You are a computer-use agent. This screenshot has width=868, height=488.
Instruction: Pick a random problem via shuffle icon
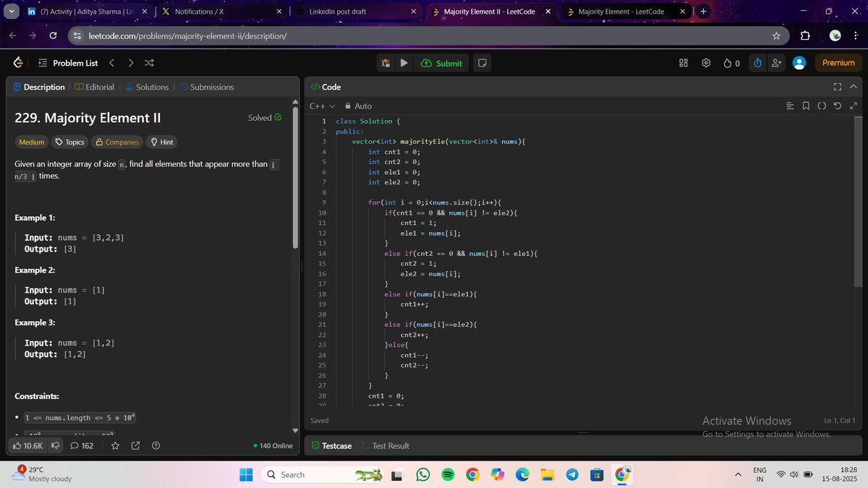149,63
